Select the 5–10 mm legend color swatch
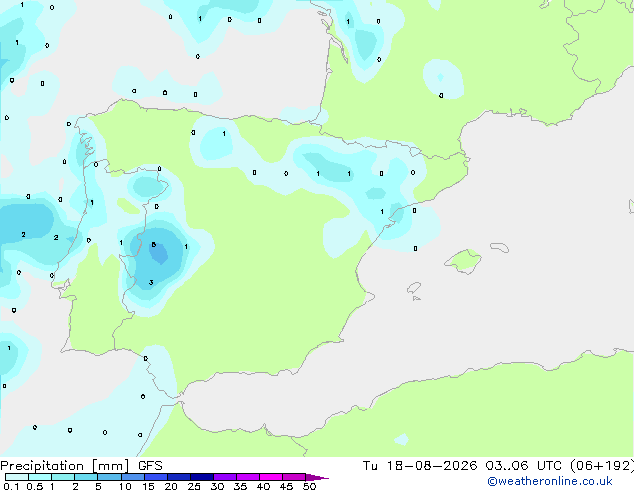The image size is (634, 490). pyautogui.click(x=110, y=477)
